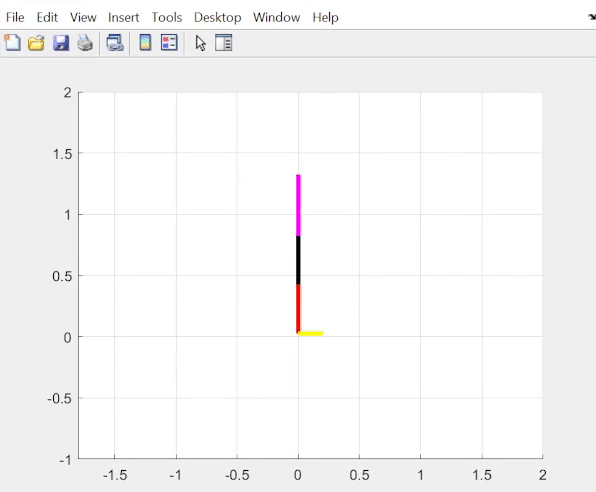
Task: Open the Desktop menu
Action: point(217,17)
